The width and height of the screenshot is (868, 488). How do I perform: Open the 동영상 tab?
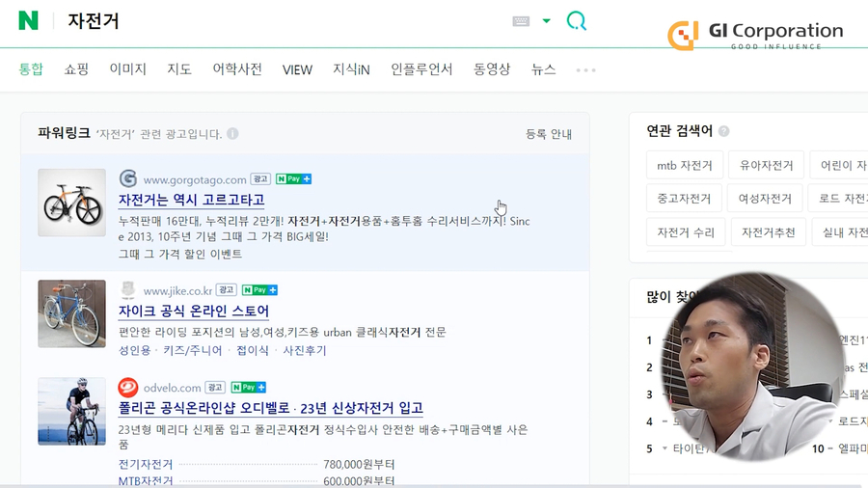tap(492, 69)
